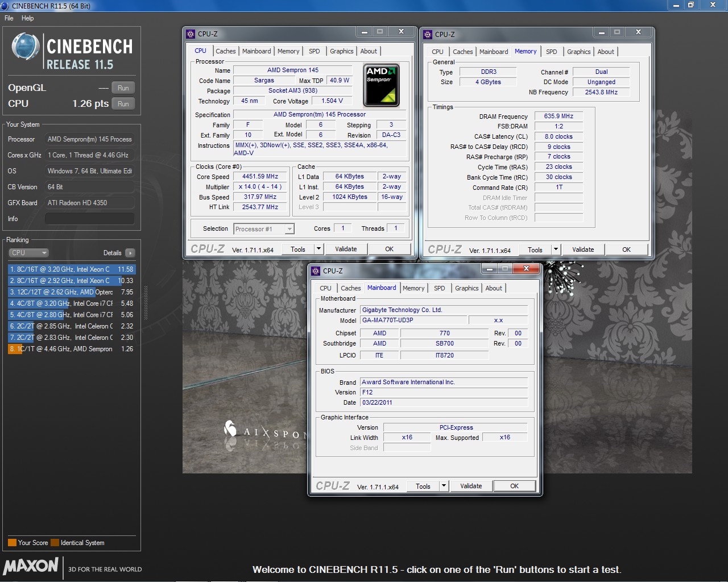
Task: Click the Core Voltage value 1.504 V
Action: [332, 101]
